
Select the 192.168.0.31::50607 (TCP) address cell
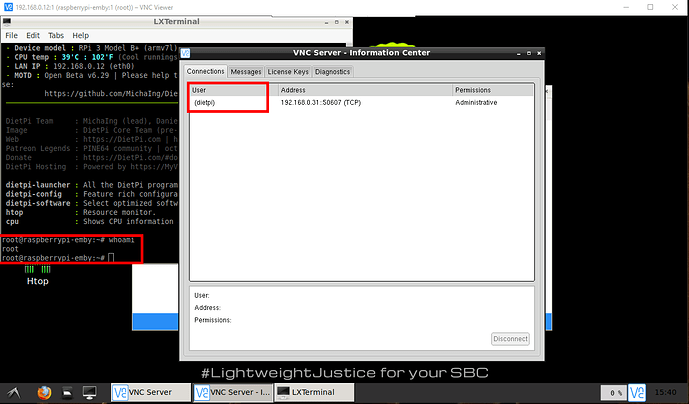(321, 102)
